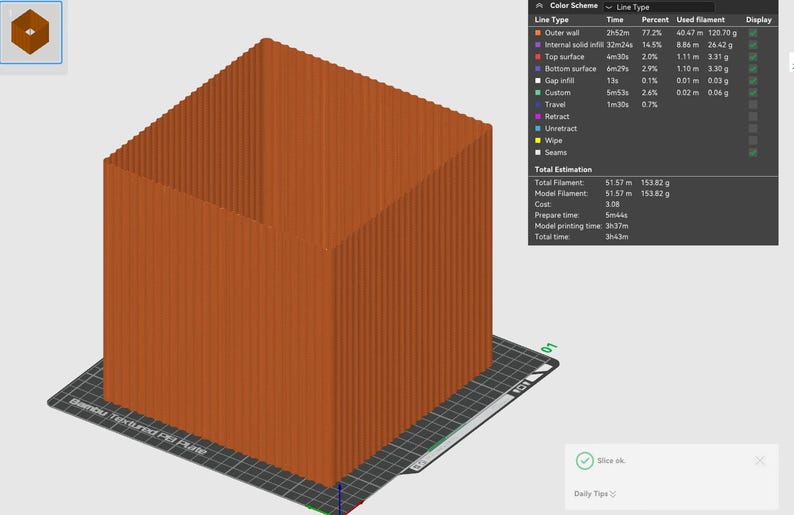The image size is (794, 515).
Task: Click the yellow Wipe color swatch
Action: pyautogui.click(x=538, y=140)
